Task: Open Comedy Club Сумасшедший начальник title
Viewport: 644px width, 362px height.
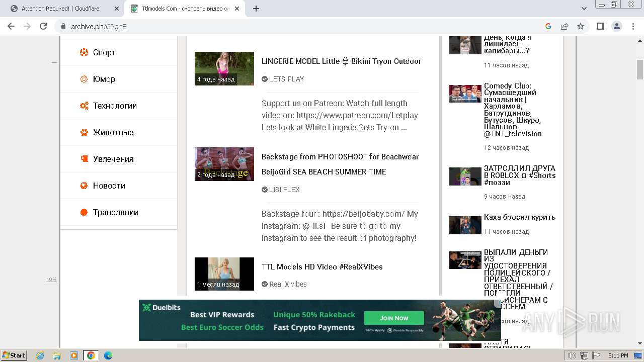Action: 513,110
